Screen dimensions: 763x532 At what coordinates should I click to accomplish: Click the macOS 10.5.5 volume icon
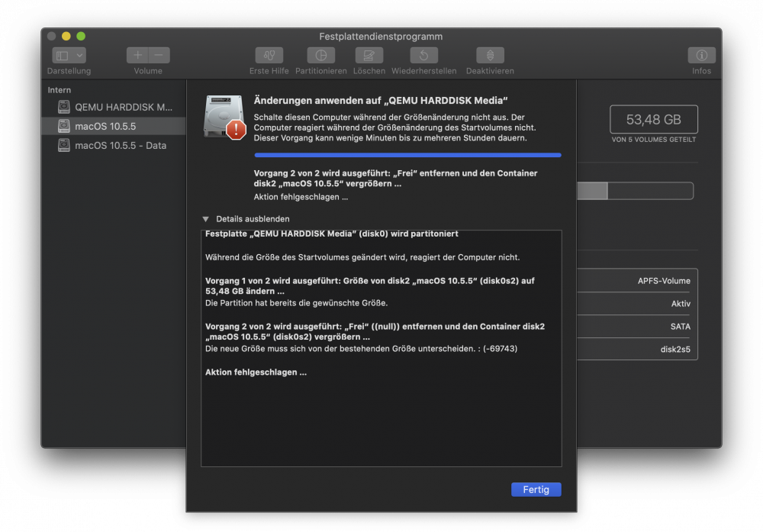pyautogui.click(x=64, y=126)
